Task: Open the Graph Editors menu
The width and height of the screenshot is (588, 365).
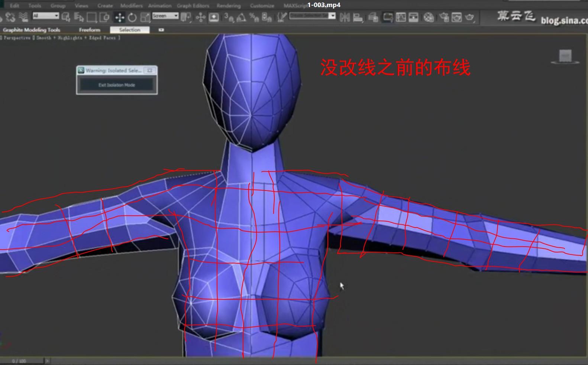Action: click(x=193, y=6)
